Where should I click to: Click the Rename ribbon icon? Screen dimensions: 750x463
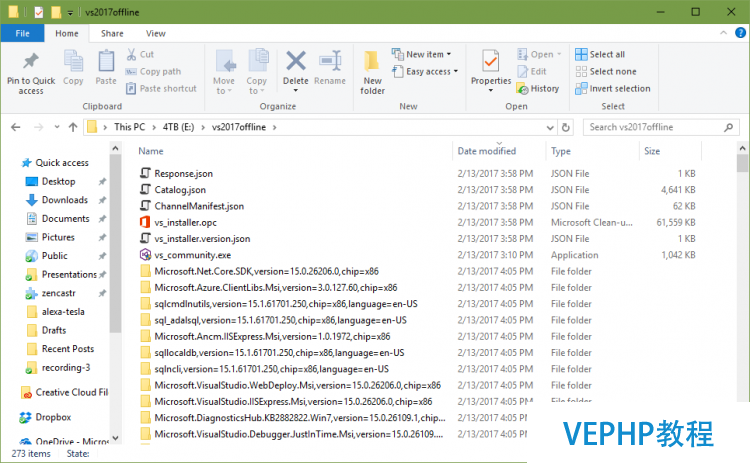(330, 61)
